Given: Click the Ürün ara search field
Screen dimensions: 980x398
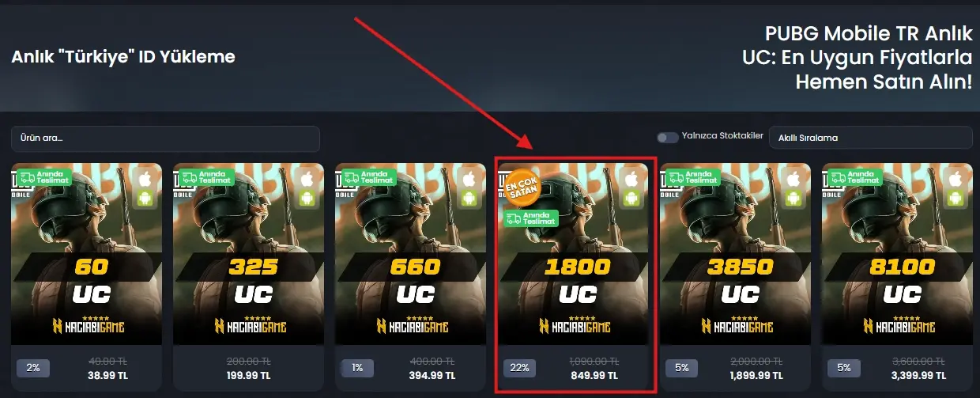Looking at the screenshot, I should coord(165,138).
